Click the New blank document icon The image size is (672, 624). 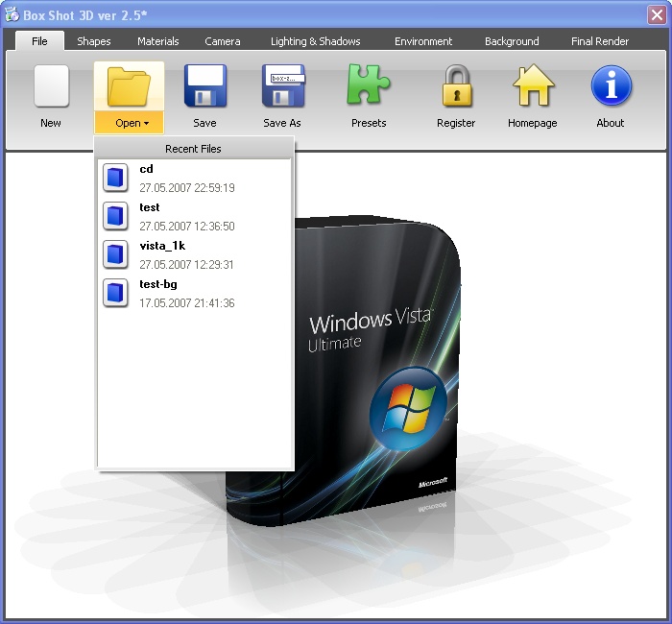point(51,86)
